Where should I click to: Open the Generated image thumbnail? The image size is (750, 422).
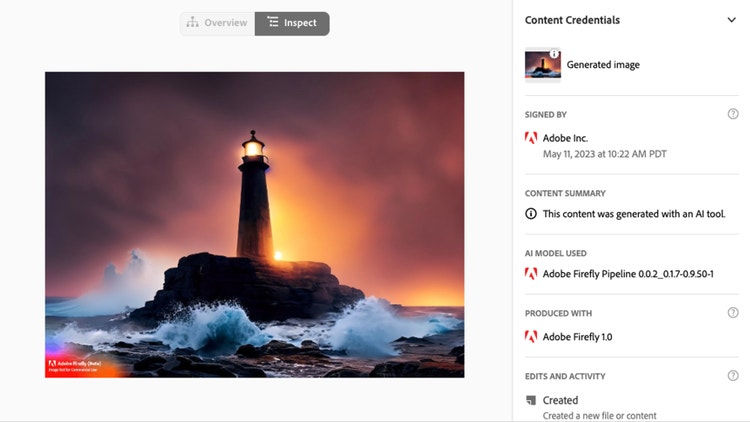click(x=542, y=65)
